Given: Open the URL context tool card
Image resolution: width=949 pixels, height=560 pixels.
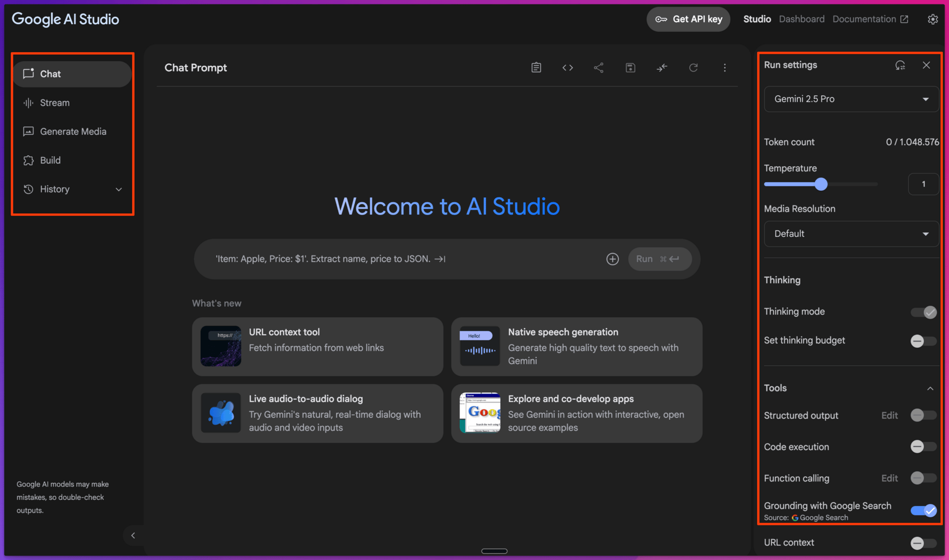Looking at the screenshot, I should pyautogui.click(x=317, y=346).
